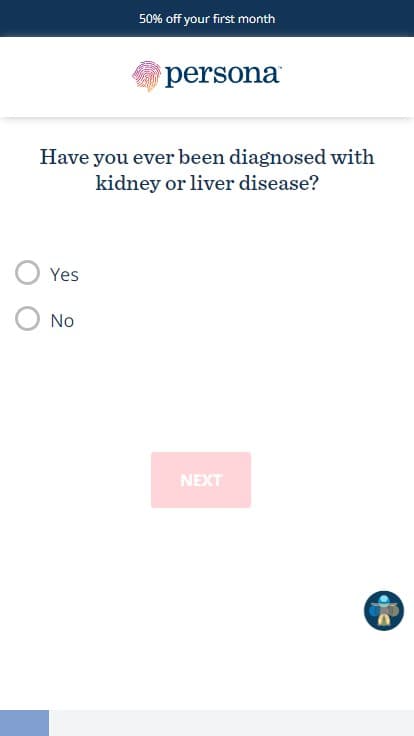The width and height of the screenshot is (414, 736).
Task: Click the dark navy promo bar at top
Action: [207, 18]
